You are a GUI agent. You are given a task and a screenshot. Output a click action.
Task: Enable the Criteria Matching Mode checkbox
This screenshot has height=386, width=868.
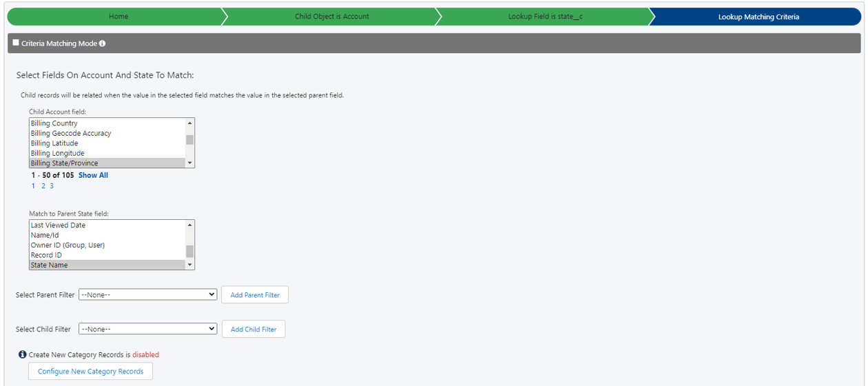[x=16, y=43]
